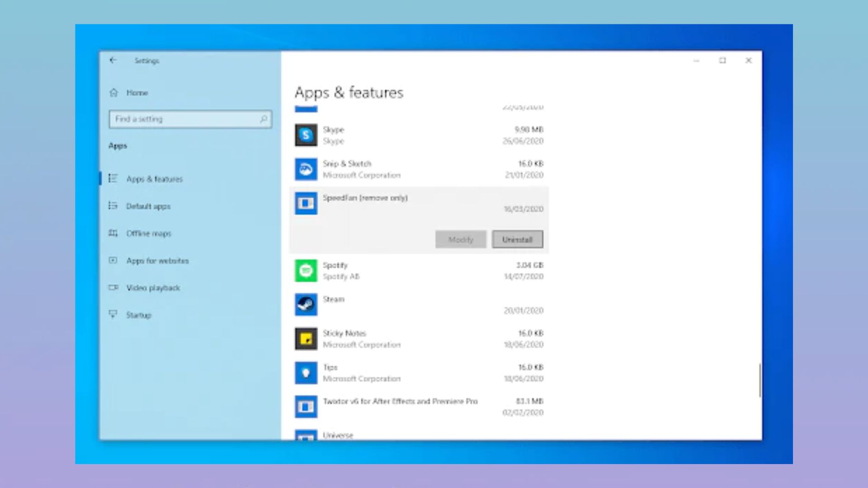Open Startup page
868x488 pixels.
coord(138,315)
